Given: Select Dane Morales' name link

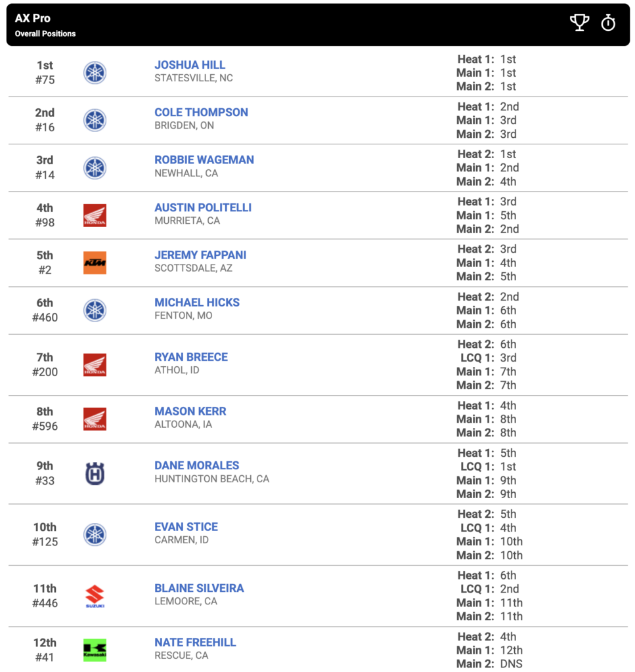Looking at the screenshot, I should tap(197, 465).
